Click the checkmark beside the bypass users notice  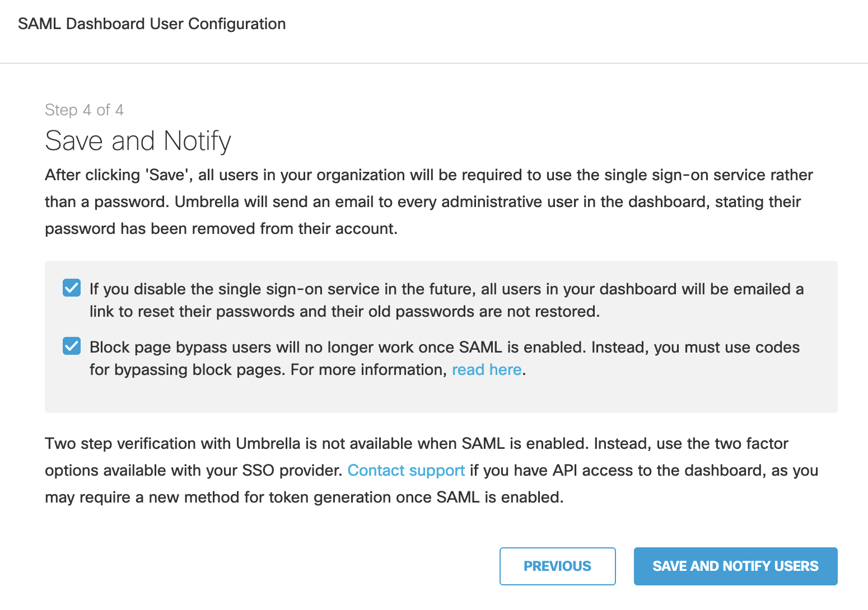tap(71, 346)
